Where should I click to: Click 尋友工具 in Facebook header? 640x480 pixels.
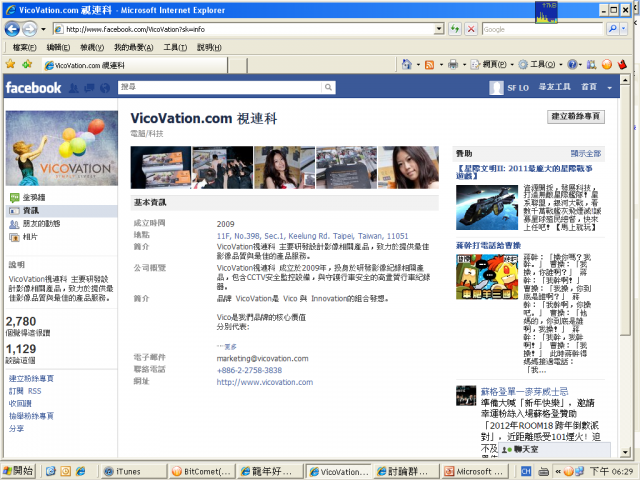coord(554,87)
